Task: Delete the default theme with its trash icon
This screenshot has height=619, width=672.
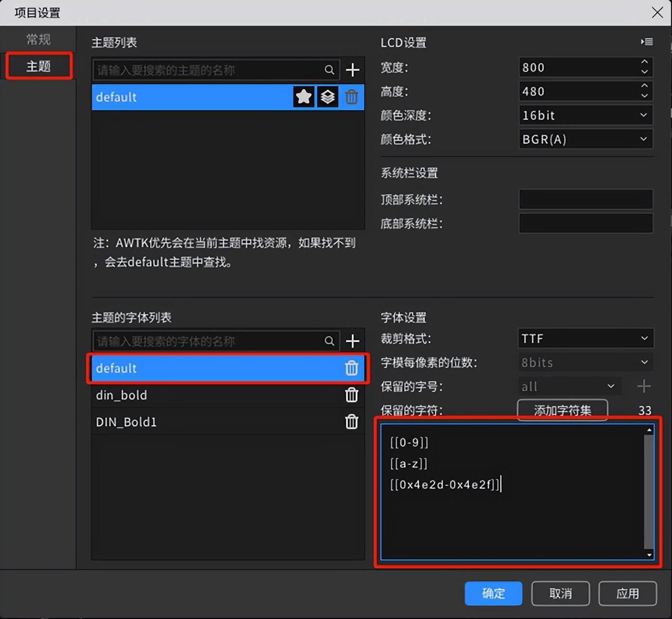Action: tap(352, 97)
